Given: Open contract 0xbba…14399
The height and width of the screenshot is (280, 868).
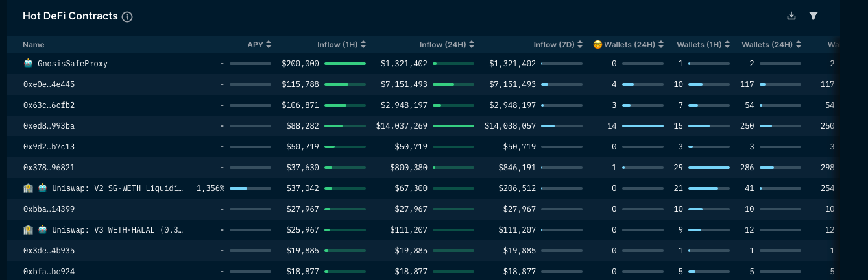Looking at the screenshot, I should 49,209.
